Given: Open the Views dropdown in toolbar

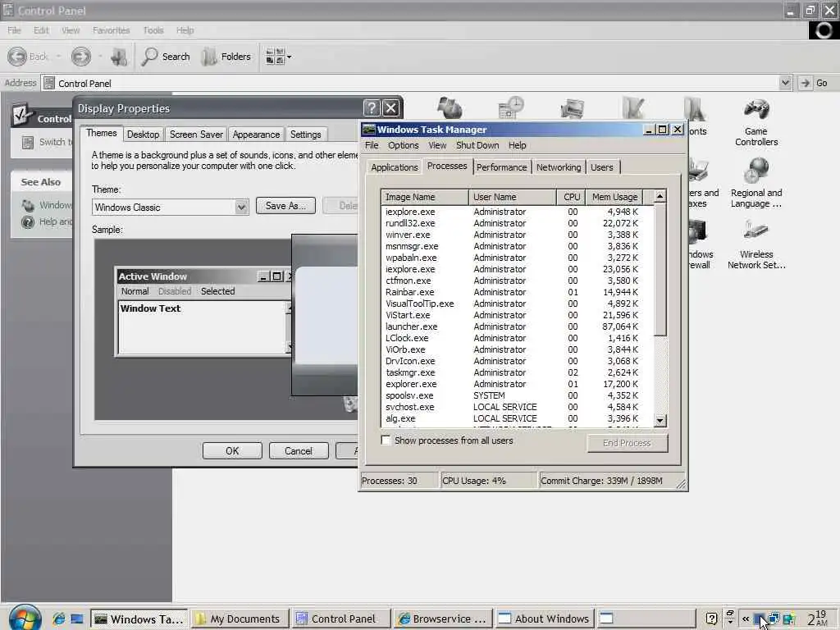Looking at the screenshot, I should (x=279, y=57).
